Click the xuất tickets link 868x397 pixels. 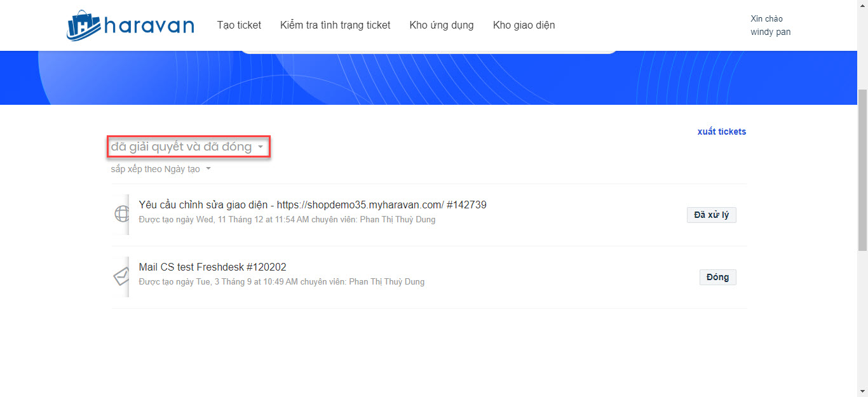[722, 131]
